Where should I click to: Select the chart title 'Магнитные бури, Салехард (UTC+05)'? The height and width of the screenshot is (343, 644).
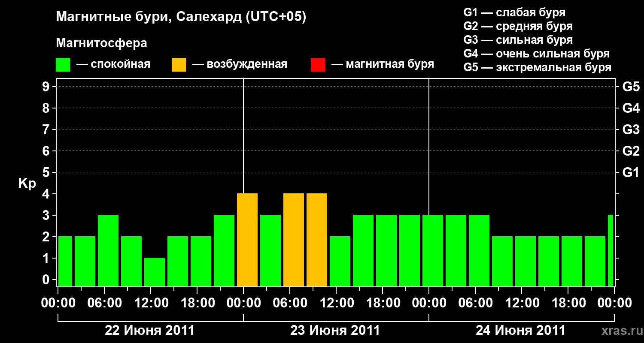pos(181,17)
